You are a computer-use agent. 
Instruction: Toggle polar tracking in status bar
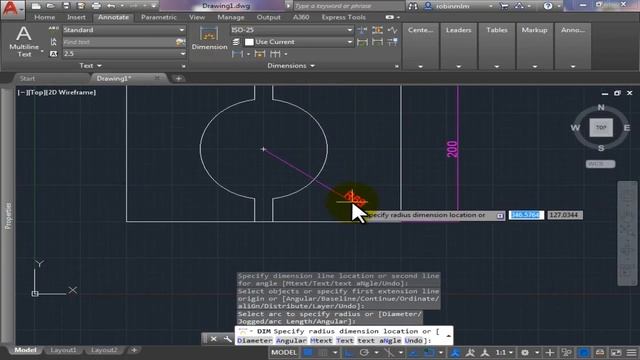pos(364,352)
